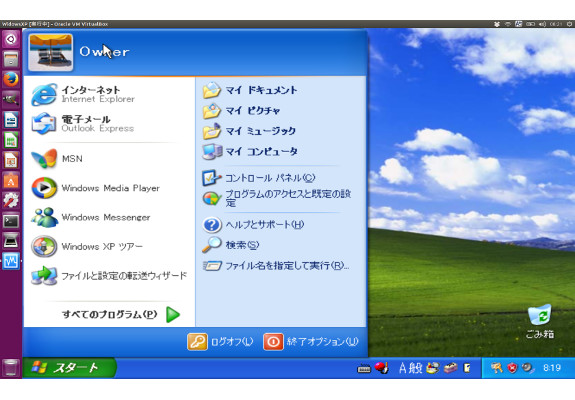Click the Owner user picture

[x=51, y=52]
